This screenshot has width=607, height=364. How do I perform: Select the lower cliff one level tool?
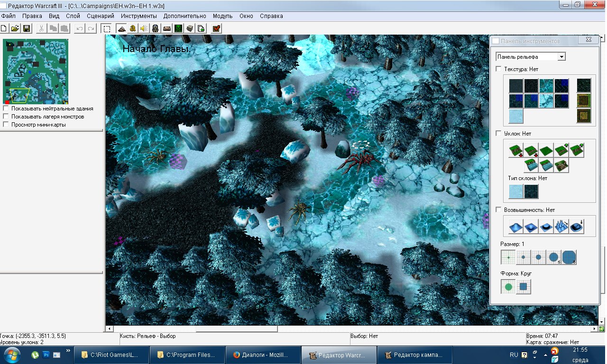531,150
